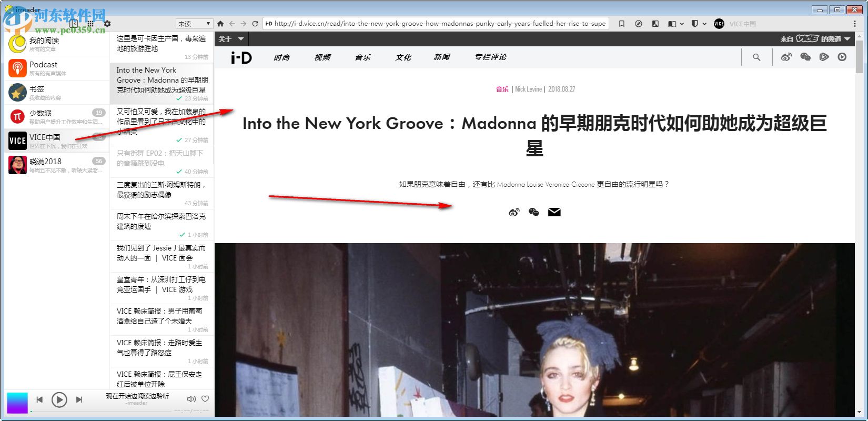Open article 周末下午在哈尔滨探索巴洛克建筑的废墟

(x=162, y=225)
